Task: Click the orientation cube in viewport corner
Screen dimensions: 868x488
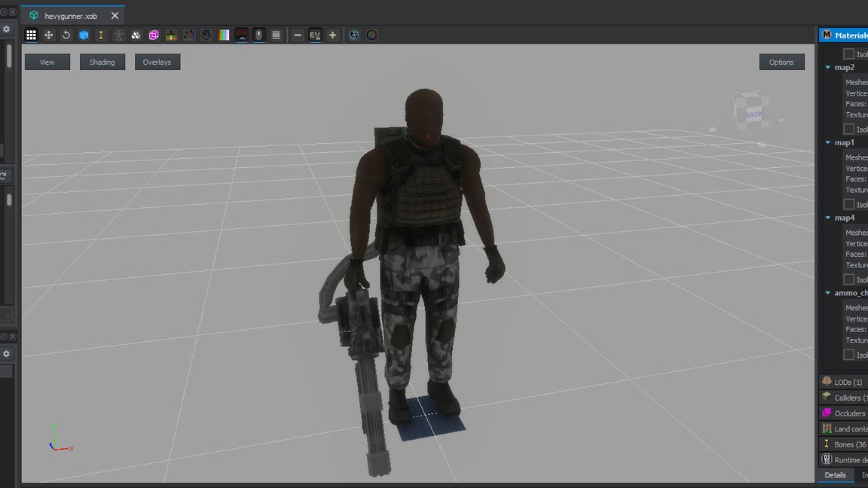Action: tap(751, 113)
